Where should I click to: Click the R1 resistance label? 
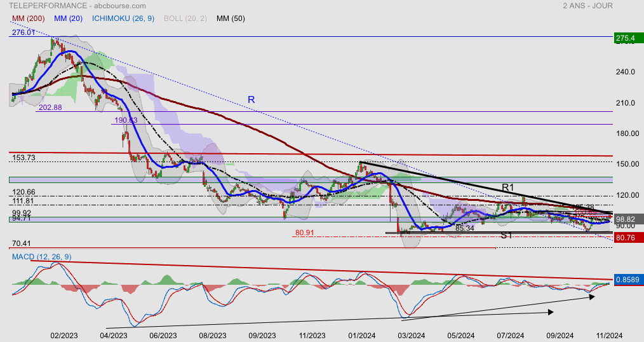508,188
